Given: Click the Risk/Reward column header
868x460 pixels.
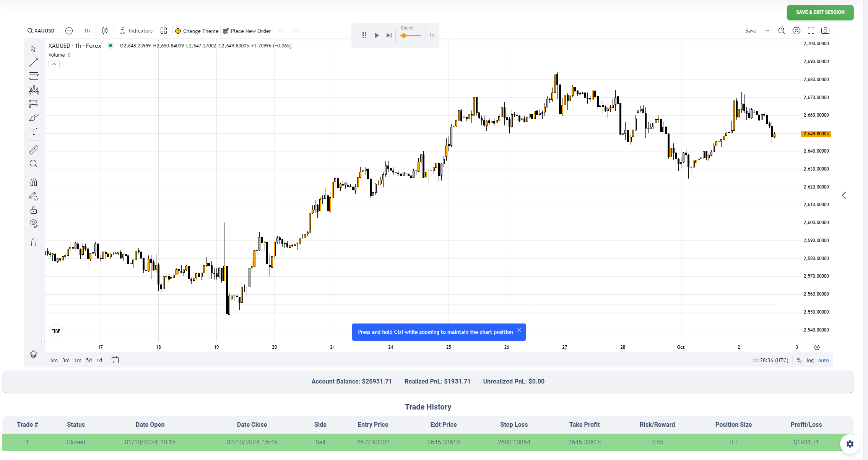Looking at the screenshot, I should click(x=657, y=424).
